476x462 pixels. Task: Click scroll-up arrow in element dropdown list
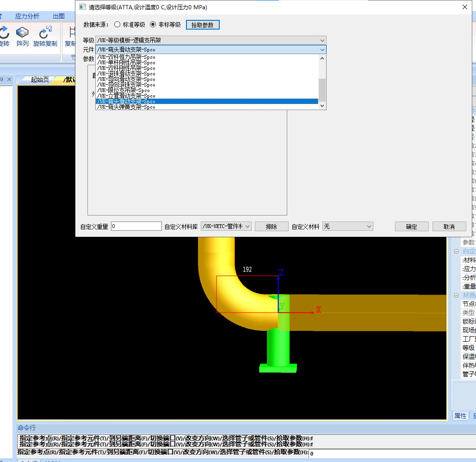click(x=322, y=58)
